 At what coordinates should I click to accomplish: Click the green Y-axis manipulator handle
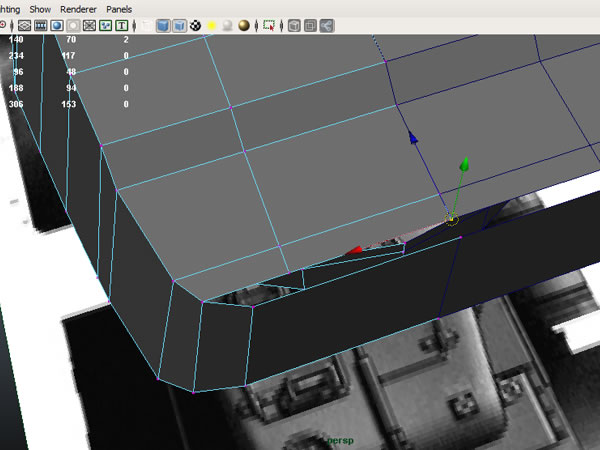[x=463, y=164]
